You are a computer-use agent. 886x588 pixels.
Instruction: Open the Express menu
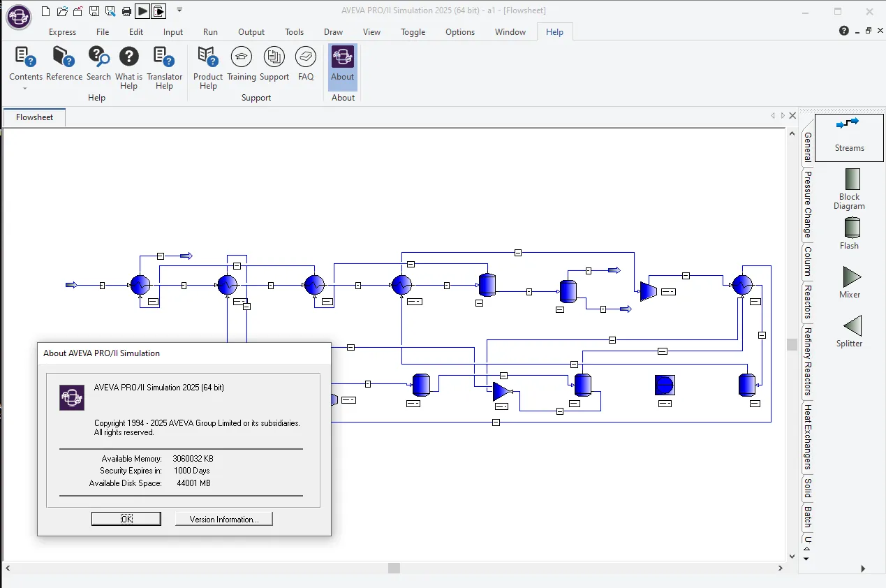63,32
